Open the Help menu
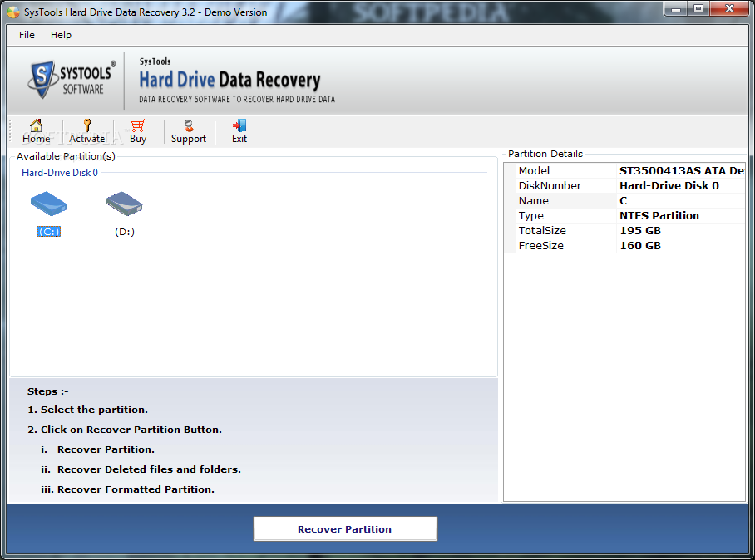This screenshot has height=560, width=755. (x=62, y=35)
